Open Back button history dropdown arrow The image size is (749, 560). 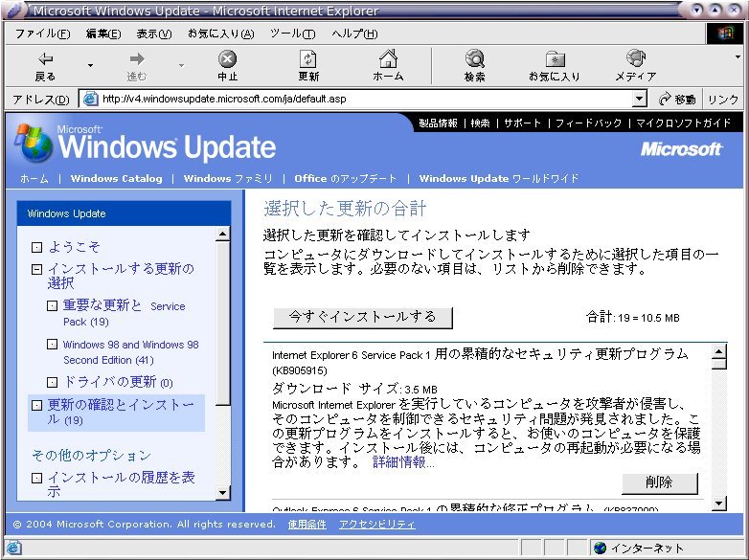click(x=90, y=65)
